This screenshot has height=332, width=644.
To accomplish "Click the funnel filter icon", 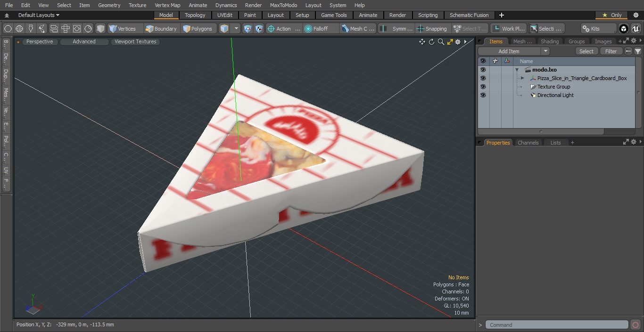I will [x=637, y=51].
